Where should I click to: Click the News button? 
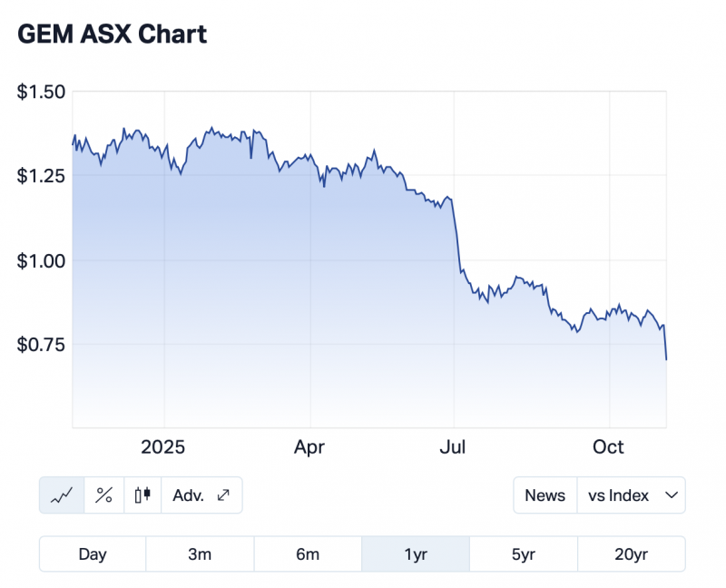[544, 495]
